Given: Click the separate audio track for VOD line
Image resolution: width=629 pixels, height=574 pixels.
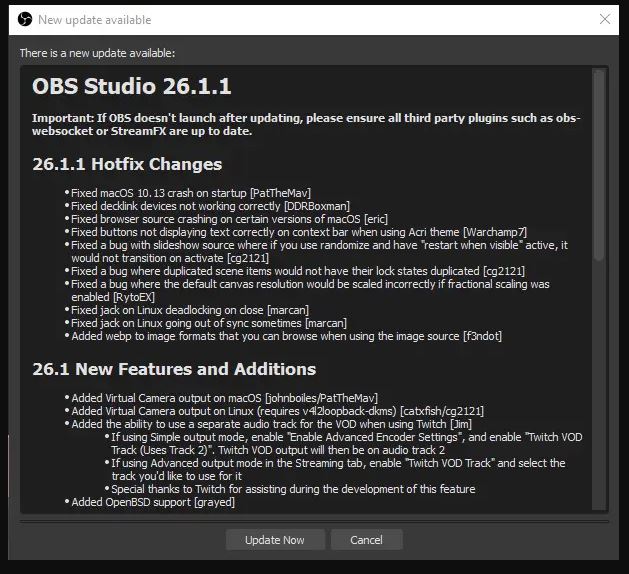Looking at the screenshot, I should (272, 424).
